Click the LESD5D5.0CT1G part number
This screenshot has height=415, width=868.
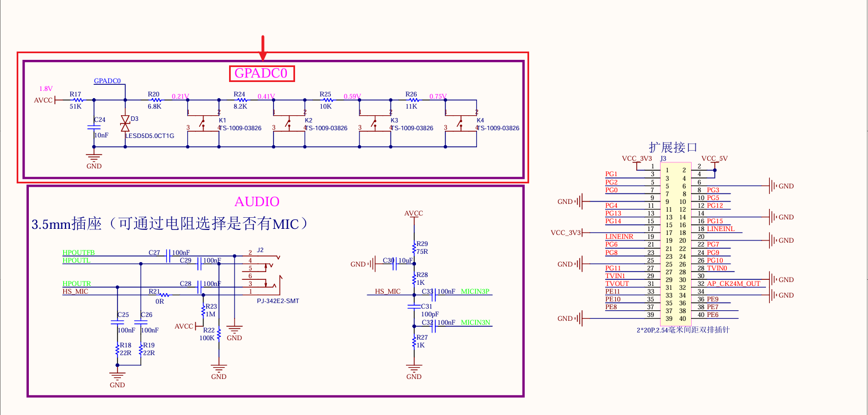pyautogui.click(x=149, y=136)
